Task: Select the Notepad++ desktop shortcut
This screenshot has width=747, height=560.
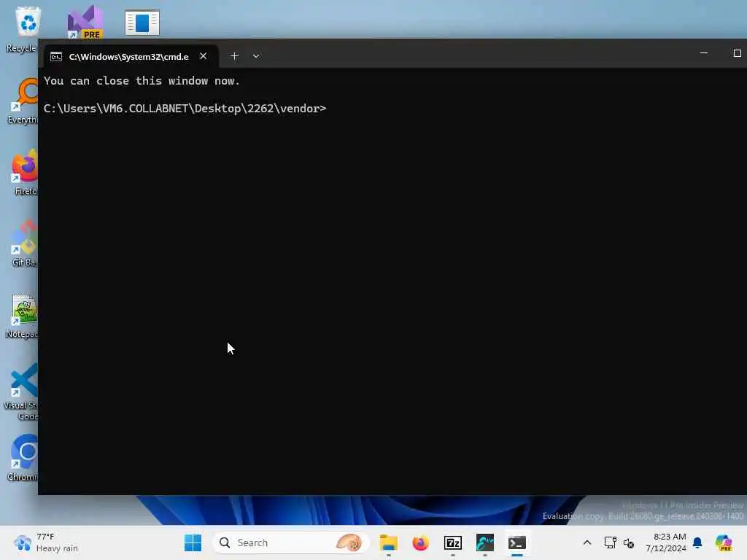Action: [x=23, y=316]
